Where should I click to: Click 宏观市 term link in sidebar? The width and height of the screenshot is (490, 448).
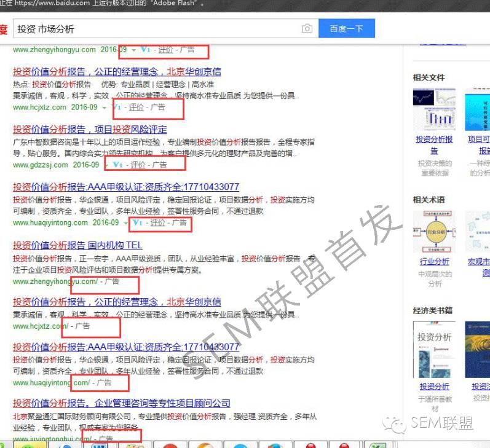coord(479,267)
